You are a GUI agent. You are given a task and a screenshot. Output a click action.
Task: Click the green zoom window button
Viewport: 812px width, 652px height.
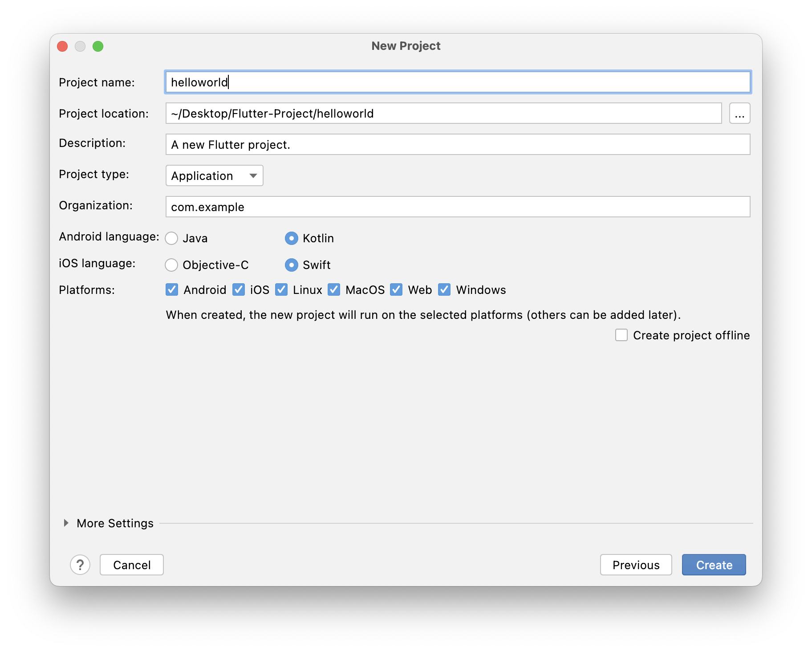[x=98, y=46]
